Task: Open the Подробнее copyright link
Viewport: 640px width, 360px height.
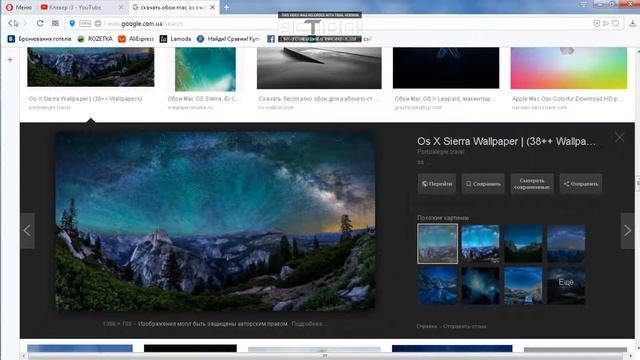Action: (x=308, y=324)
